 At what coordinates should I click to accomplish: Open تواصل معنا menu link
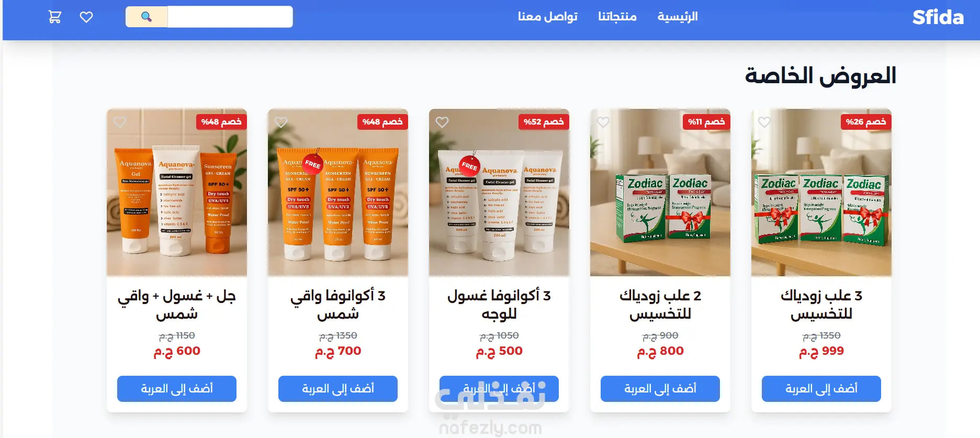point(548,17)
